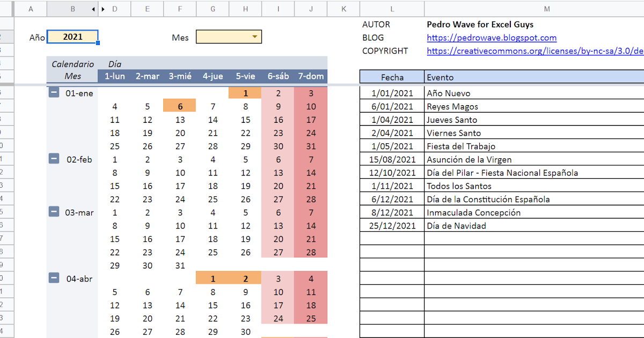
Task: Select column A header
Action: point(30,9)
